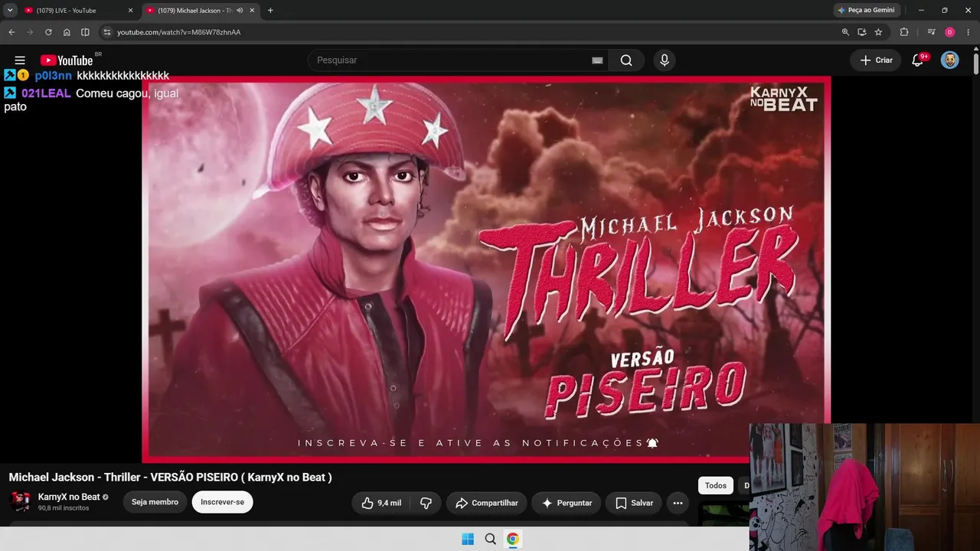Expand the tab search dropdown
Image resolution: width=980 pixels, height=551 pixels.
[10, 11]
